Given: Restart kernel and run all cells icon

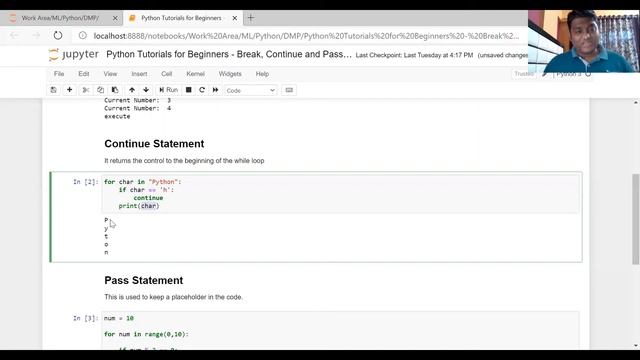Looking at the screenshot, I should tap(216, 90).
